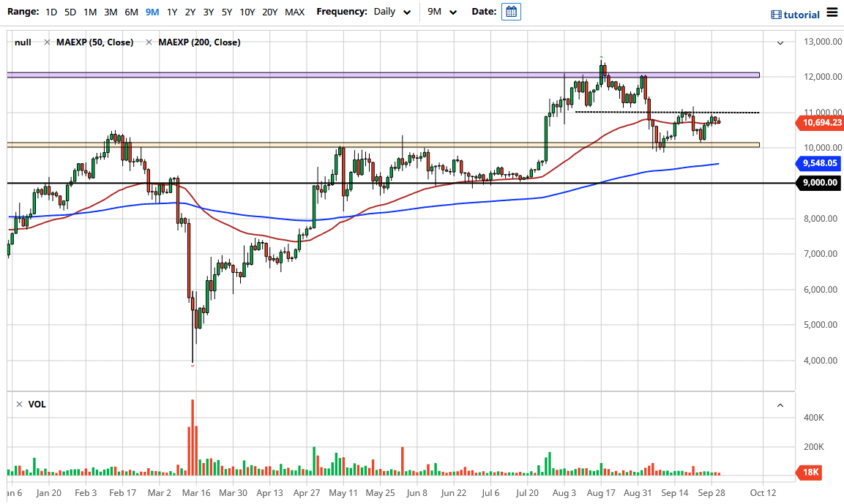Open the hamburger menu icon
Screen dimensions: 844x504
click(x=832, y=12)
